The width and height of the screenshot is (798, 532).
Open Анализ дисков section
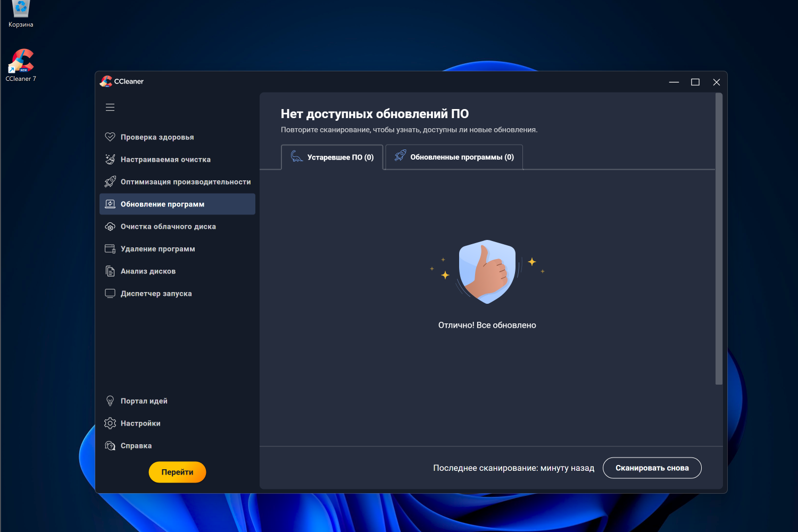[x=177, y=271]
